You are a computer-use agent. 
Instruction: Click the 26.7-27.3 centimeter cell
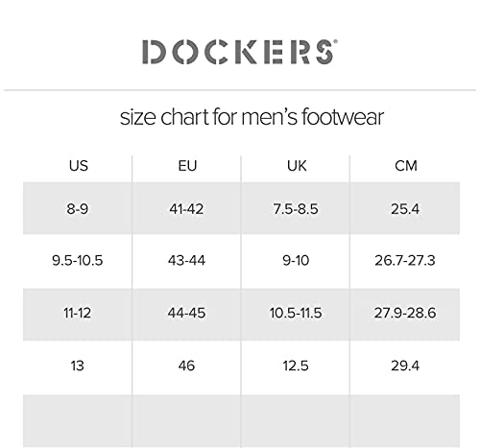tap(405, 260)
